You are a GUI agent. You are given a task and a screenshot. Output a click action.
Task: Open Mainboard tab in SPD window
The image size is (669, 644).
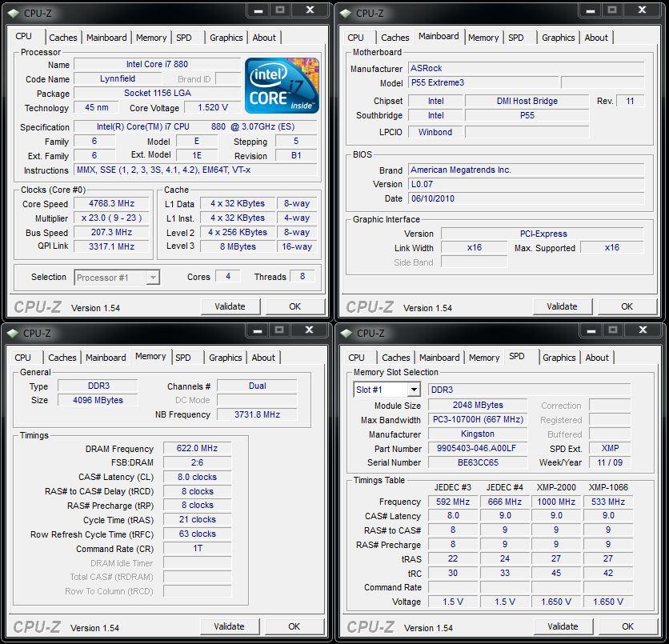tap(439, 358)
